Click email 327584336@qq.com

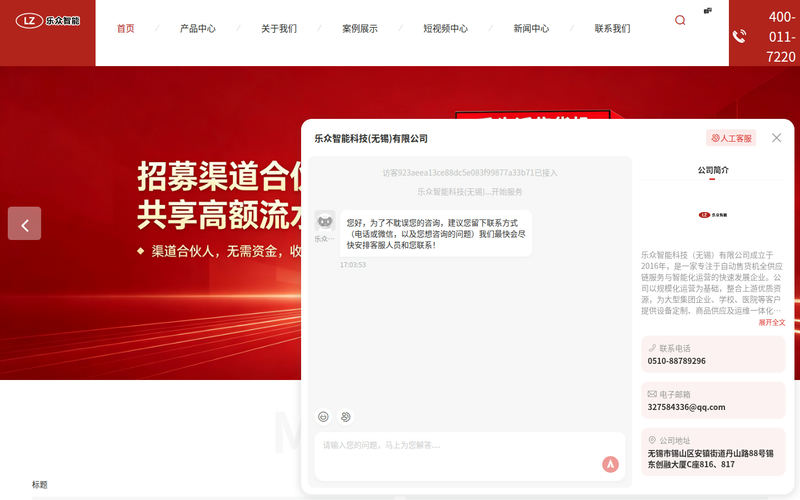(x=686, y=407)
